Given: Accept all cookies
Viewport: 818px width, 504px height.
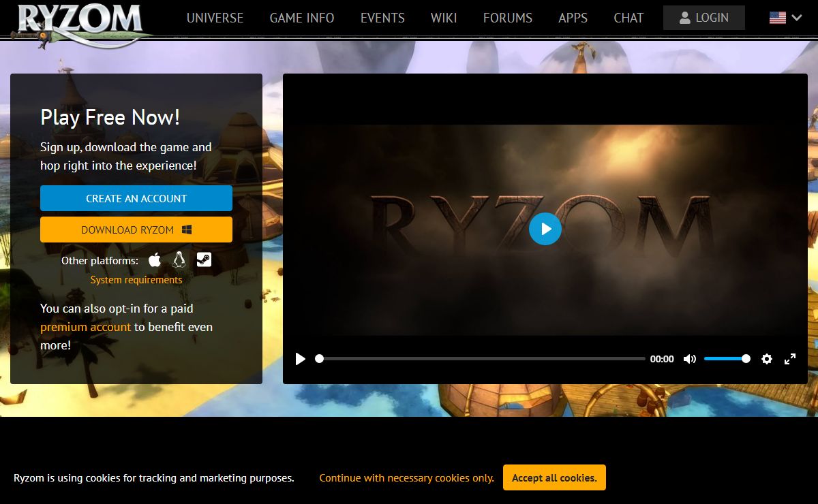Looking at the screenshot, I should click(554, 477).
